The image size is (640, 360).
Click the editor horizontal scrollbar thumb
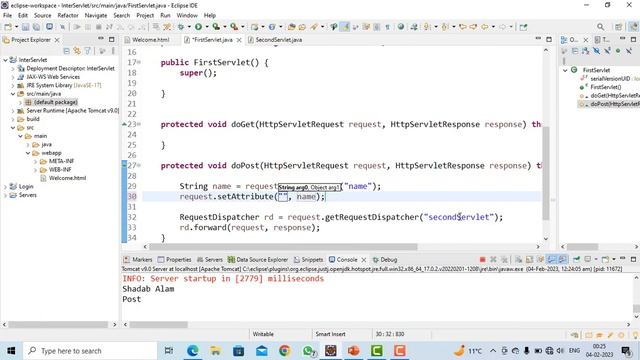coord(283,247)
